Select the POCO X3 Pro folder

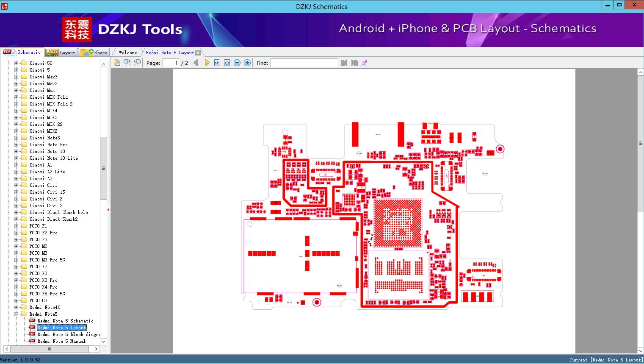43,280
